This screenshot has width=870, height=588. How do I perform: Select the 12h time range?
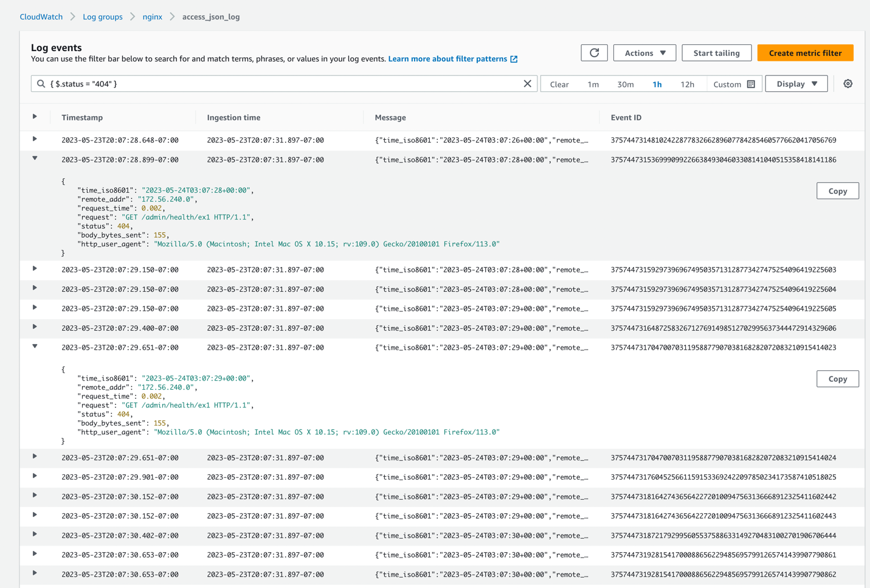click(x=687, y=85)
